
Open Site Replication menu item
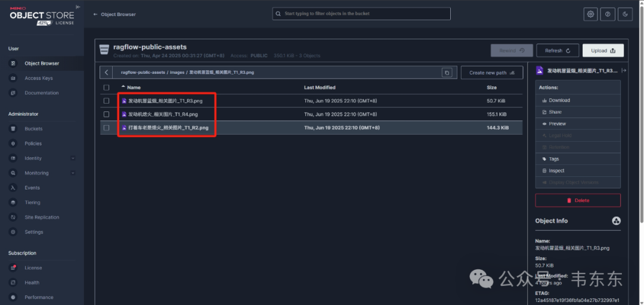click(42, 217)
